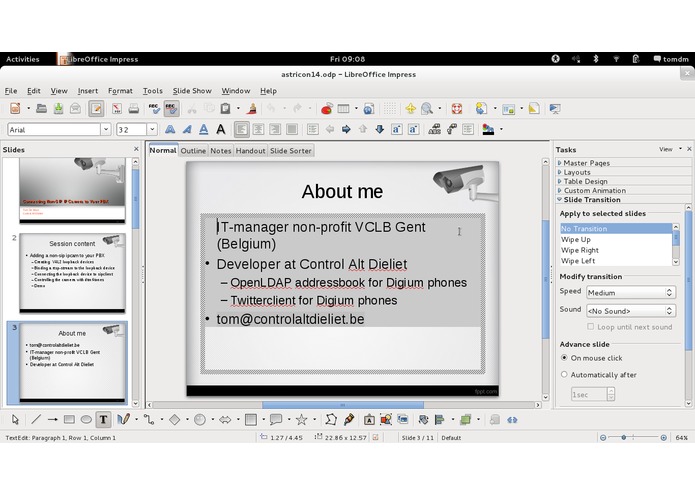The width and height of the screenshot is (695, 494).
Task: Run Spelling check icon
Action: pyautogui.click(x=154, y=109)
